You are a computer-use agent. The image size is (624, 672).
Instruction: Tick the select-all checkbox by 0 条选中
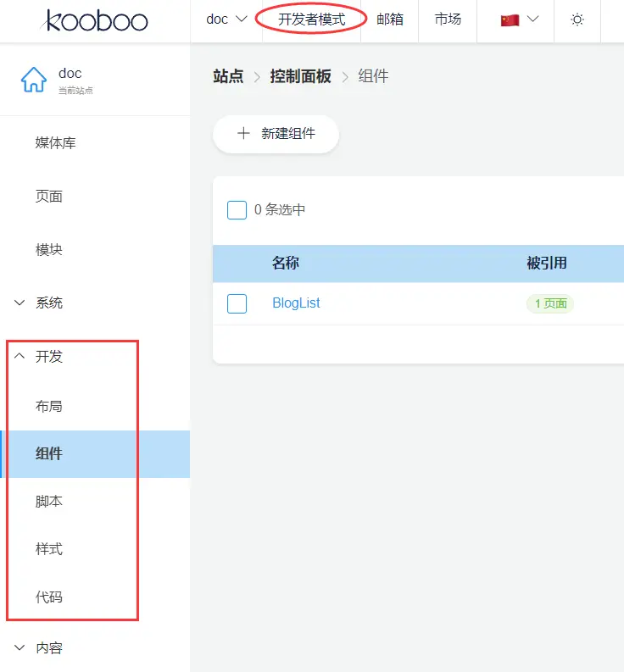(237, 210)
